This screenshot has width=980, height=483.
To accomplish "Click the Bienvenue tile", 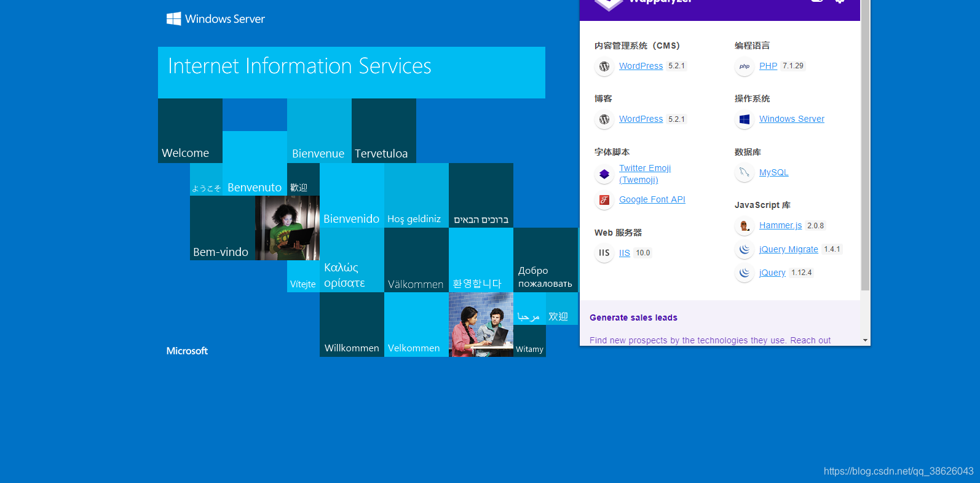I will click(x=319, y=130).
